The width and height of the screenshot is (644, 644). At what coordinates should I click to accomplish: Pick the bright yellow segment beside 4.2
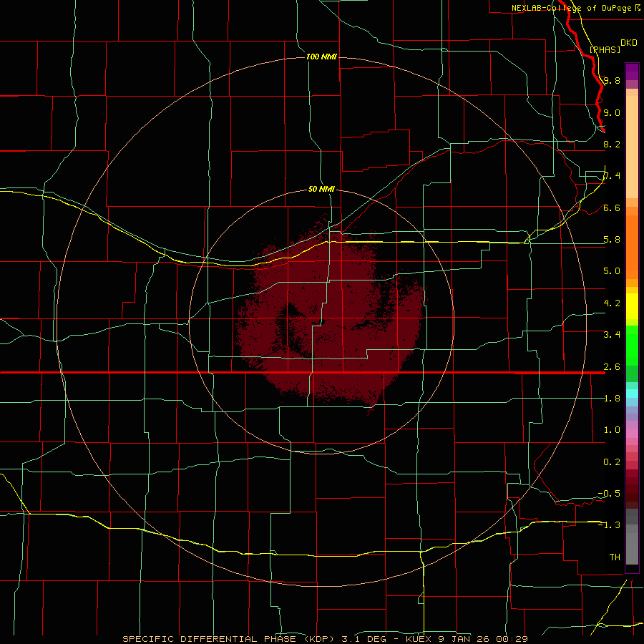pyautogui.click(x=632, y=306)
